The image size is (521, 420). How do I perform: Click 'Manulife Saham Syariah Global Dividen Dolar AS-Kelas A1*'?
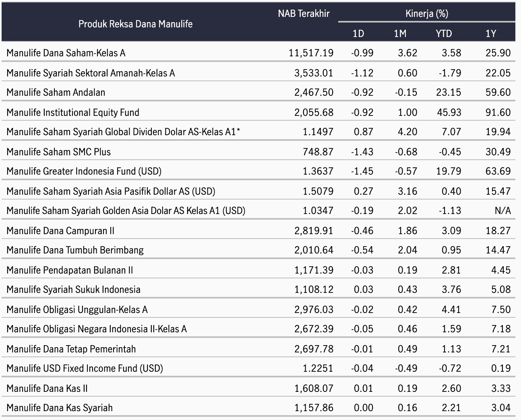pyautogui.click(x=123, y=132)
